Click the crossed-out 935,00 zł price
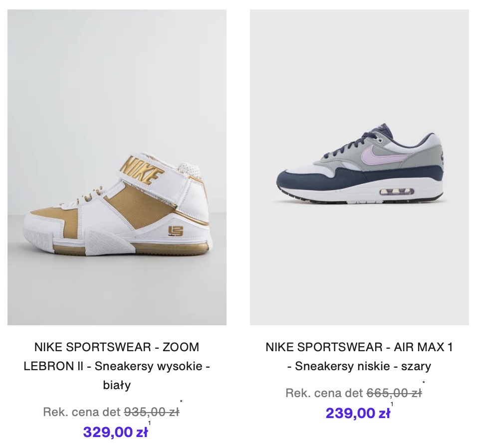Image resolution: width=479 pixels, height=448 pixels. 151,412
